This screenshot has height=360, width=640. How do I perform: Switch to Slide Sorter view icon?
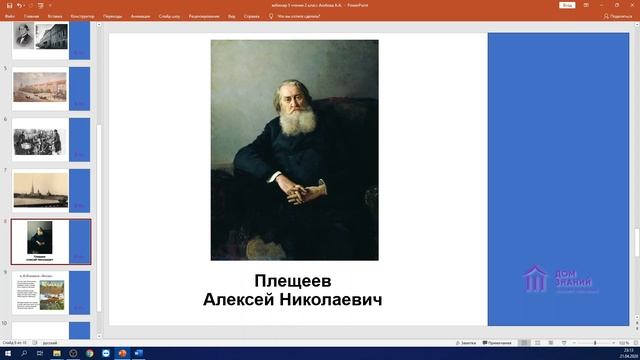[x=538, y=343]
